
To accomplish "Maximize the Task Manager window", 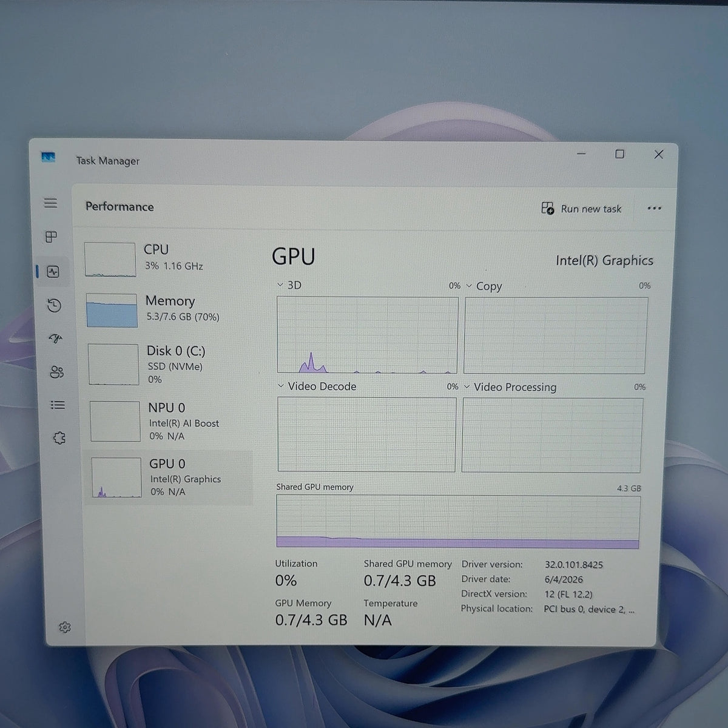I will tap(619, 154).
